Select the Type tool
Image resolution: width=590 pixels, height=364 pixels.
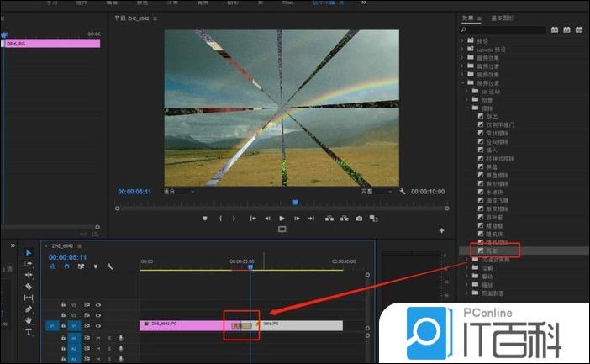point(28,332)
